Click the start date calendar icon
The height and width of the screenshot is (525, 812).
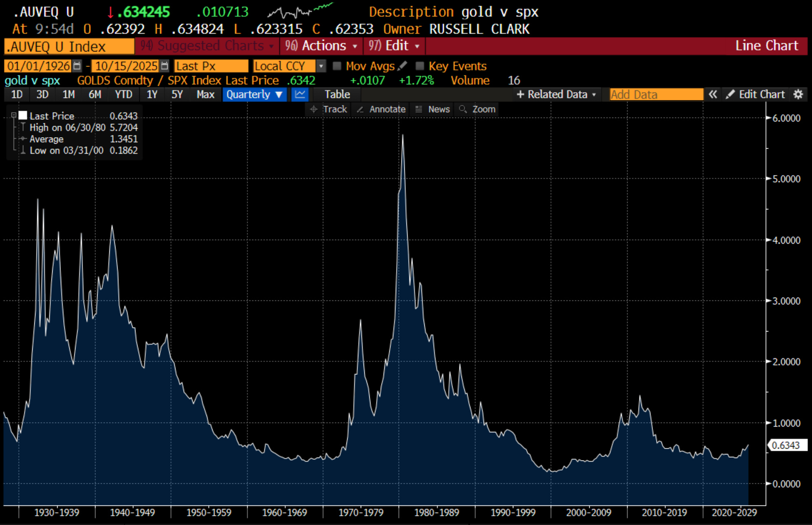coord(77,66)
